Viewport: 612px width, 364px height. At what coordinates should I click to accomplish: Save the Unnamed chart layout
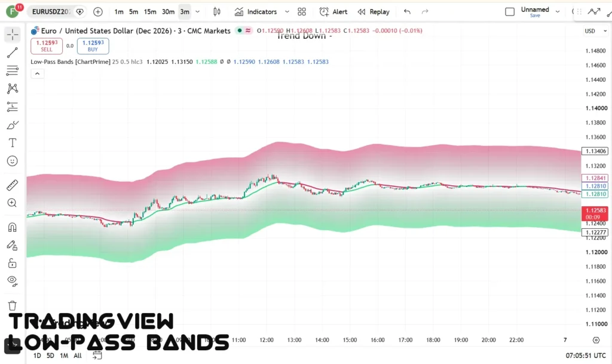tap(535, 16)
